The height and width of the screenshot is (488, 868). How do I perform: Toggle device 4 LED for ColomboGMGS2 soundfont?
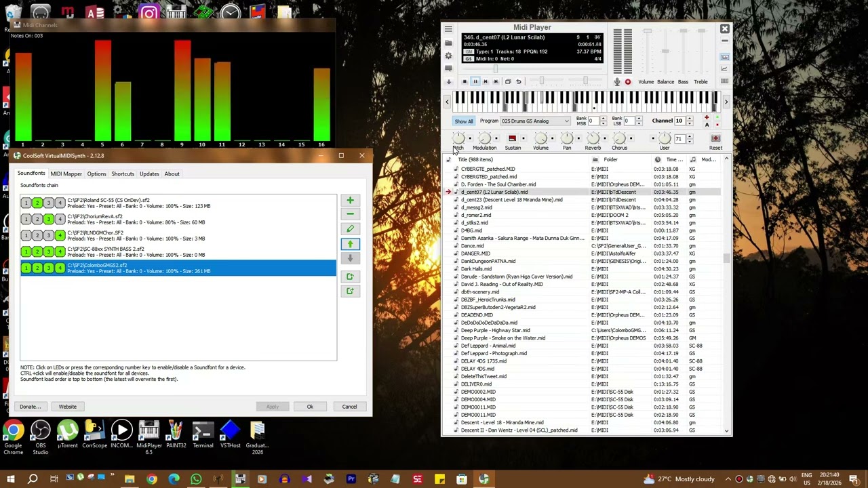point(60,268)
